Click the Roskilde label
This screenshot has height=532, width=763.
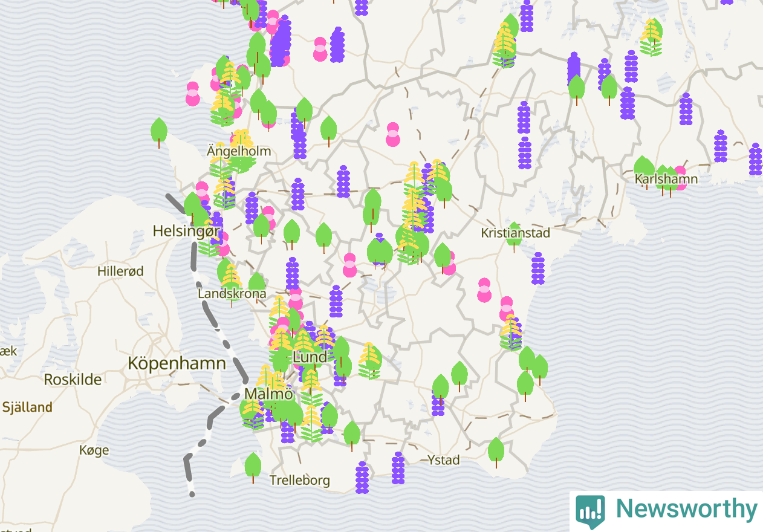point(73,380)
